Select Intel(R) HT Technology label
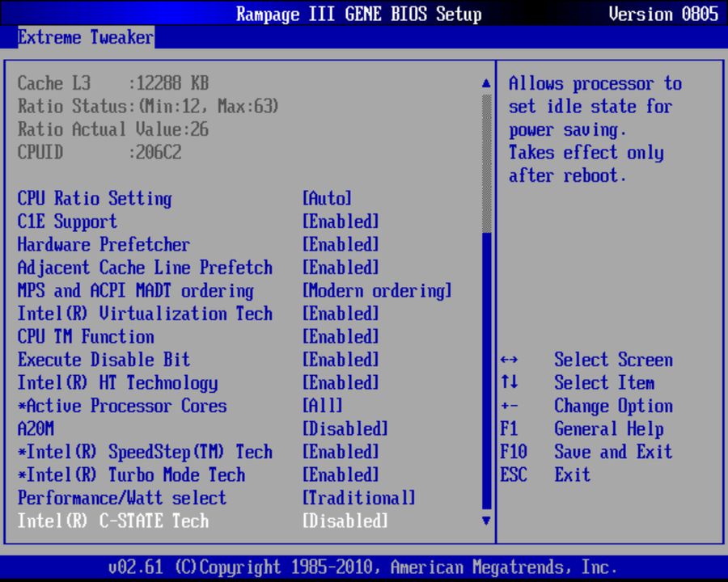 pos(117,383)
